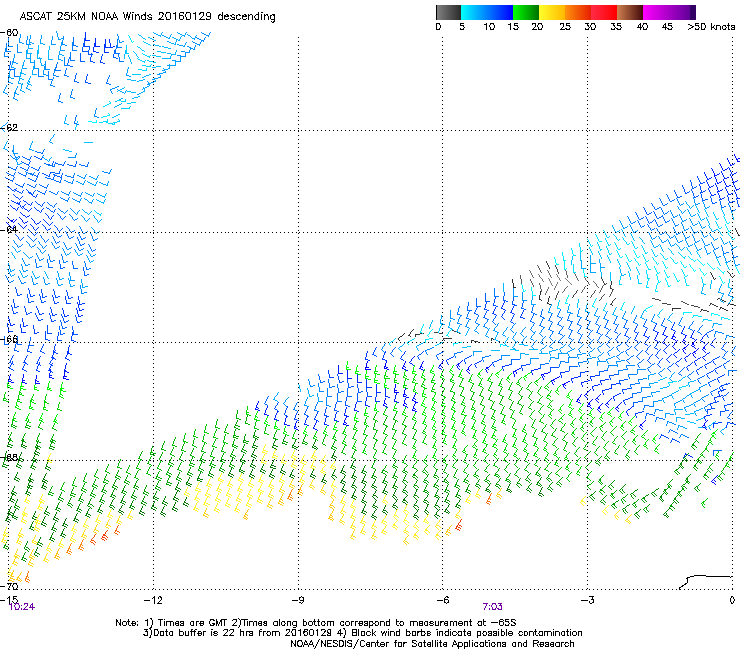The width and height of the screenshot is (740, 650).
Task: Click the purple time stamp '7:03'
Action: (x=492, y=607)
